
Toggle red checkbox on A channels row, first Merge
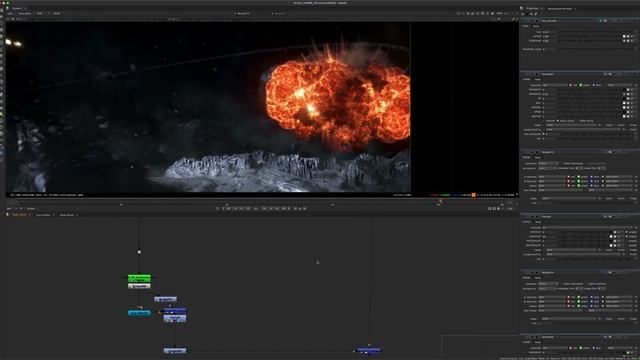(x=569, y=177)
